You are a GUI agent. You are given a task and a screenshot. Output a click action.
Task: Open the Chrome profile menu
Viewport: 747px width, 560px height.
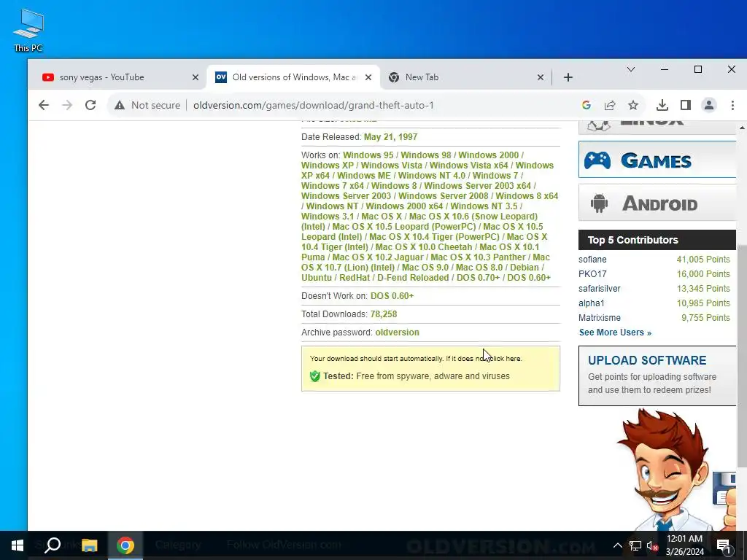click(x=709, y=105)
